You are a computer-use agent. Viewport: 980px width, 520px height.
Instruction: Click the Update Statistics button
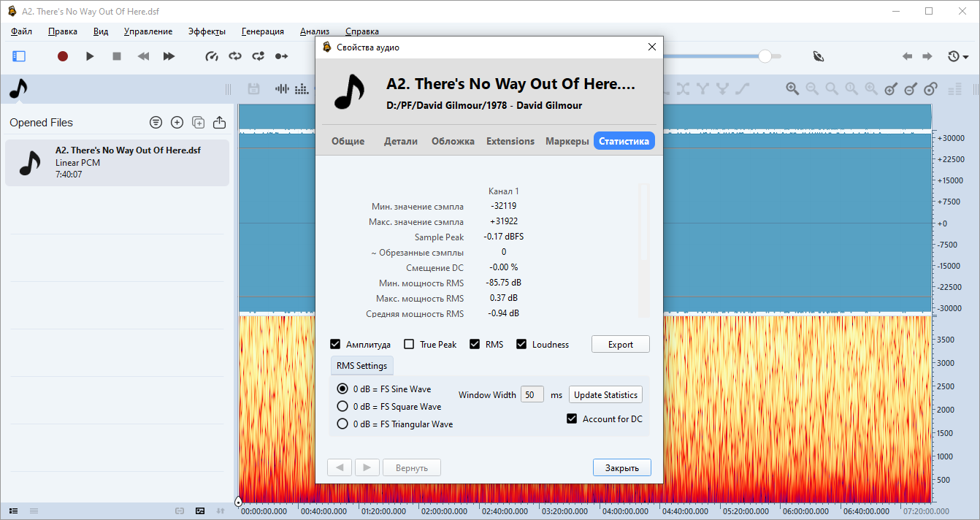(x=605, y=394)
